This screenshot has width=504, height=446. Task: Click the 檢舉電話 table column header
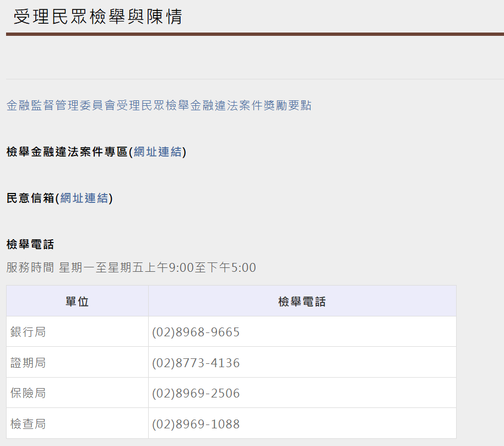[x=302, y=301]
